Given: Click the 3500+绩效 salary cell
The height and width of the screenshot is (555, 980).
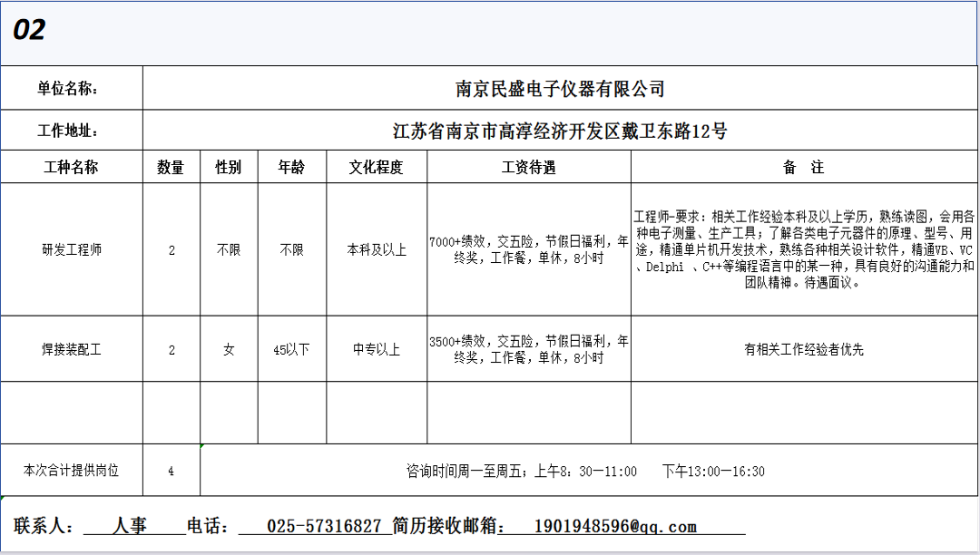Looking at the screenshot, I should pyautogui.click(x=529, y=349).
